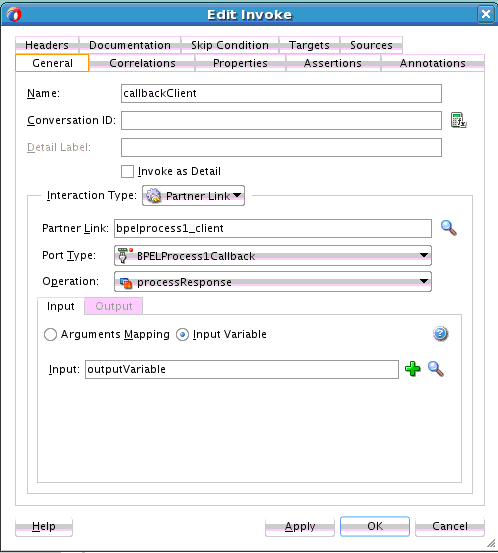The image size is (498, 553).
Task: Switch to the Documentation tab
Action: 130,45
